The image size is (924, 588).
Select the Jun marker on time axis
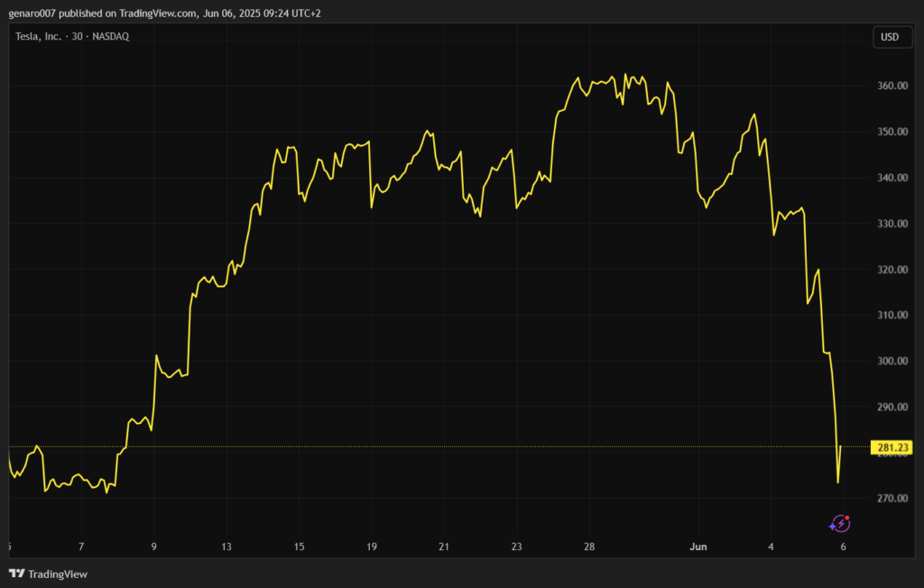coord(698,547)
